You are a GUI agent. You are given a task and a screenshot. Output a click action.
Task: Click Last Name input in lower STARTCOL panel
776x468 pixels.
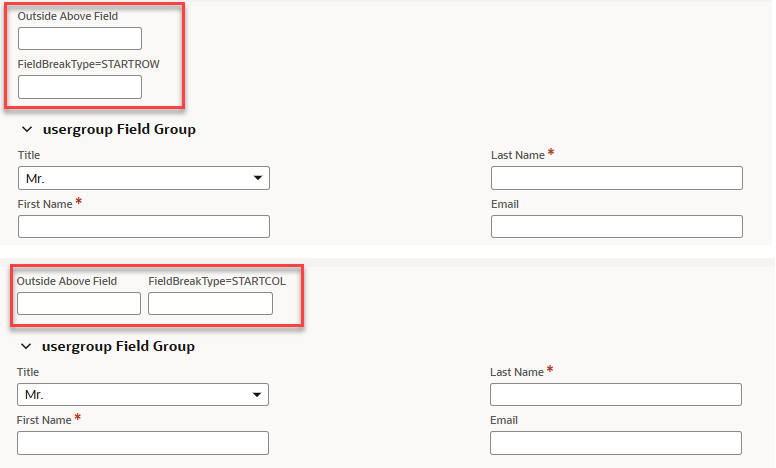(x=616, y=395)
